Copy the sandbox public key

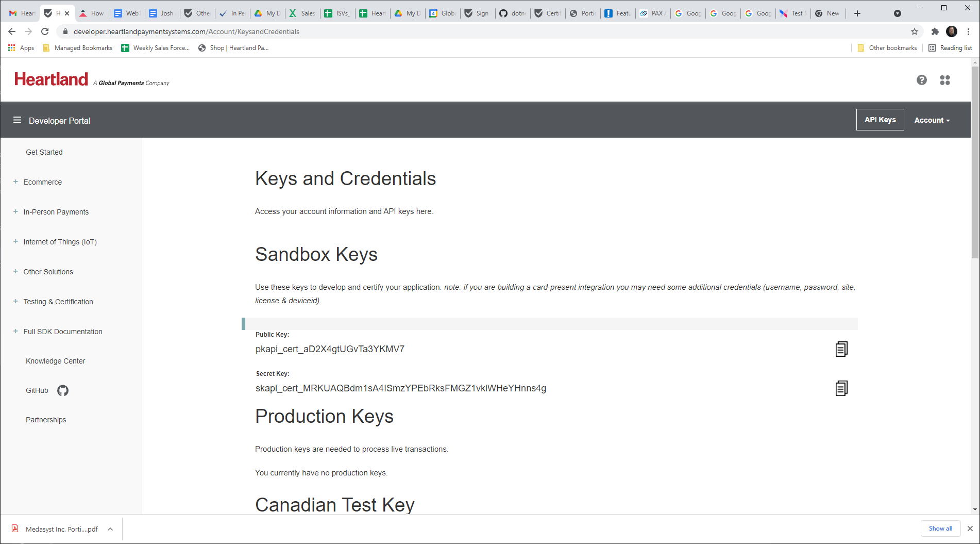[x=841, y=349]
